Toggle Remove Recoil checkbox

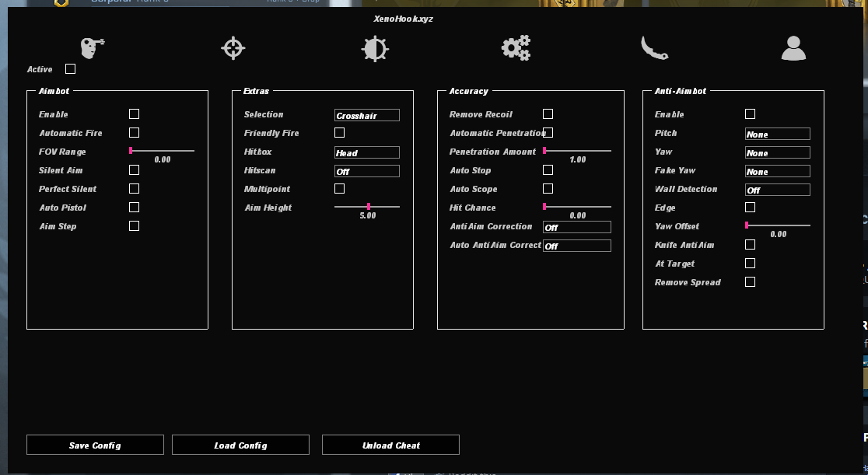coord(548,114)
